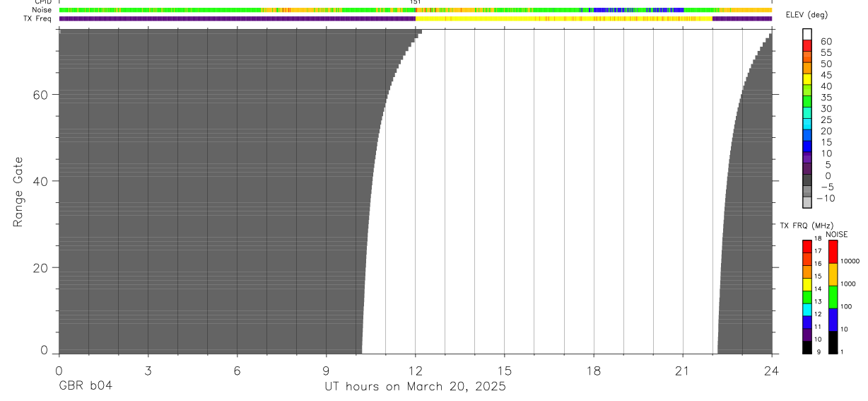The width and height of the screenshot is (868, 401).
Task: Pick the green segment of the NOISE colorbar
Action: 833,297
